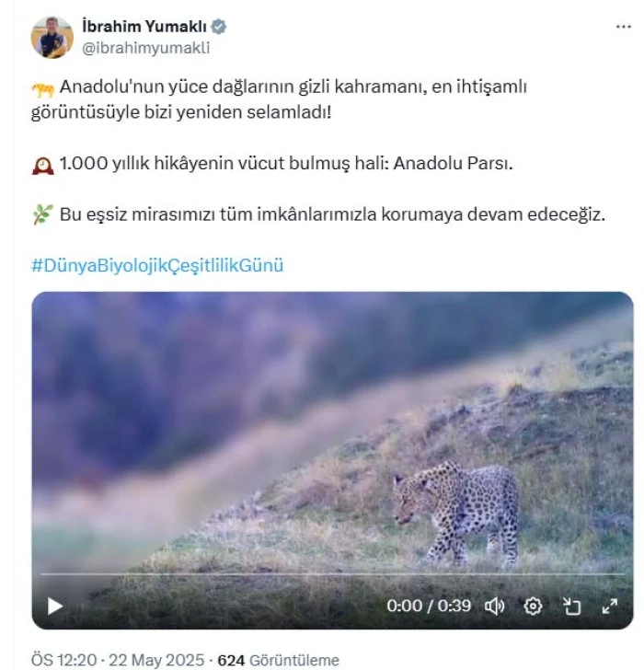The width and height of the screenshot is (644, 670).
Task: Click the 0:00 / 0:39 time display
Action: [429, 606]
